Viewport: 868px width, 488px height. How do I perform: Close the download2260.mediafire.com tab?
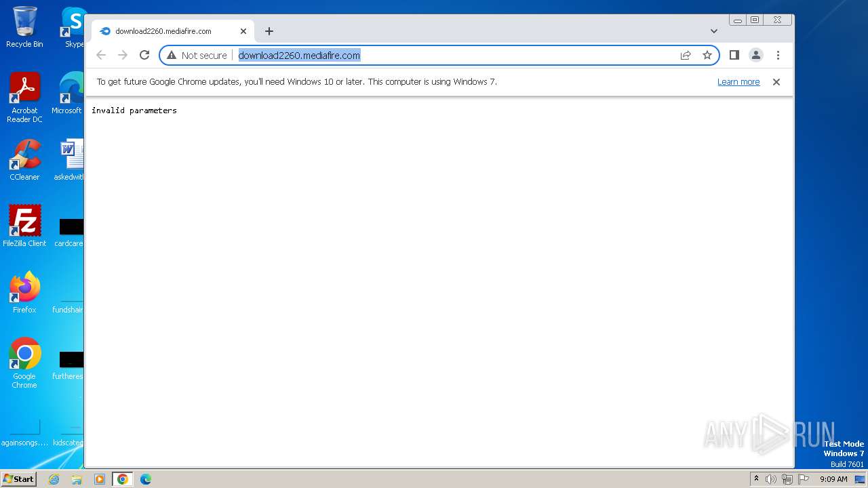(243, 31)
